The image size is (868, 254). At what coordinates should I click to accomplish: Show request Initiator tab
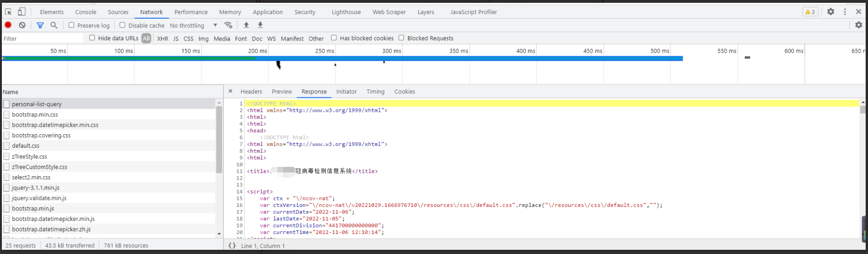pyautogui.click(x=346, y=92)
